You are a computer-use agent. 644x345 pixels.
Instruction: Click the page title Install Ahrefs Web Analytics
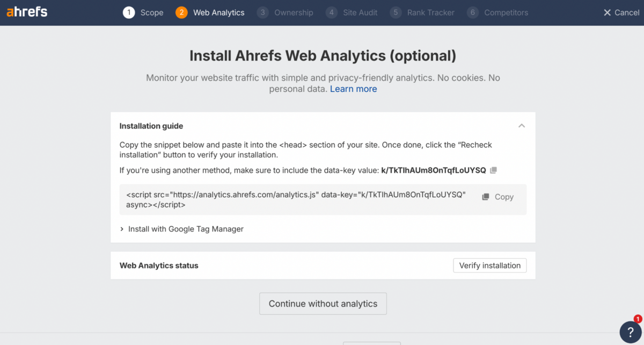click(323, 55)
